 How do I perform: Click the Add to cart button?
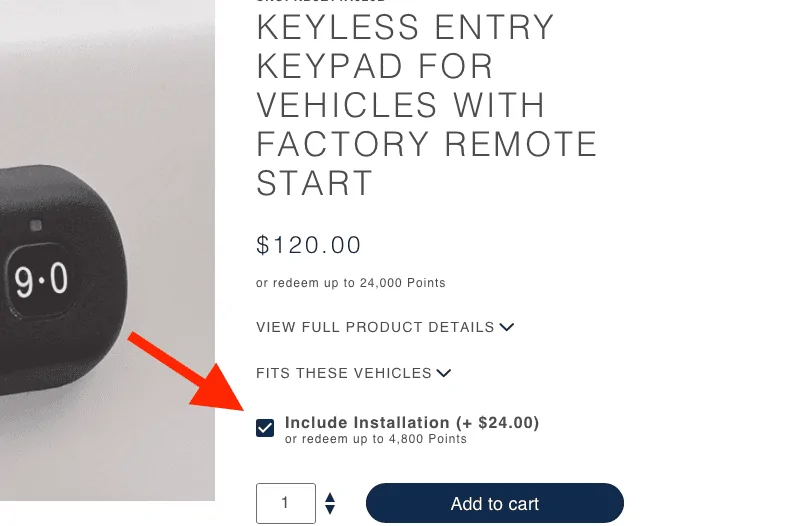point(494,503)
